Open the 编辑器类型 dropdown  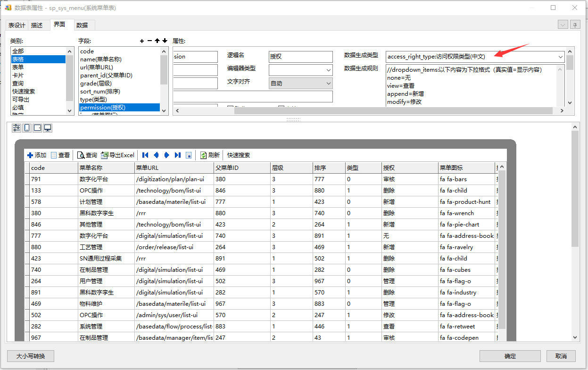pos(329,70)
